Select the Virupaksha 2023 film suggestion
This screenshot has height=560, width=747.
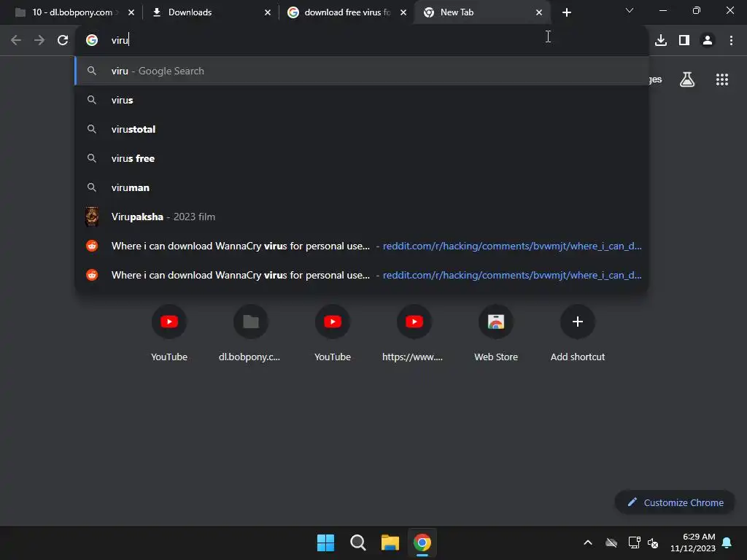pyautogui.click(x=362, y=217)
